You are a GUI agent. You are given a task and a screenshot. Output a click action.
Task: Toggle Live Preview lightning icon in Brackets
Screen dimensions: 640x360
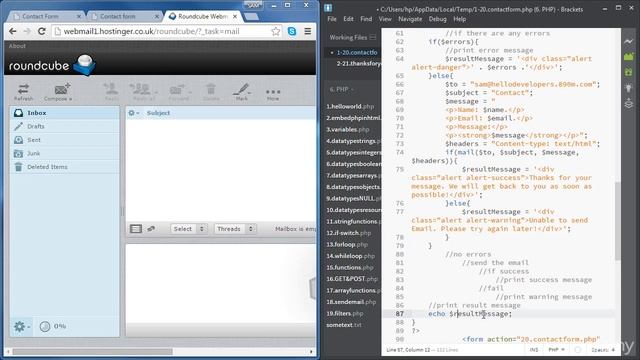coord(629,41)
